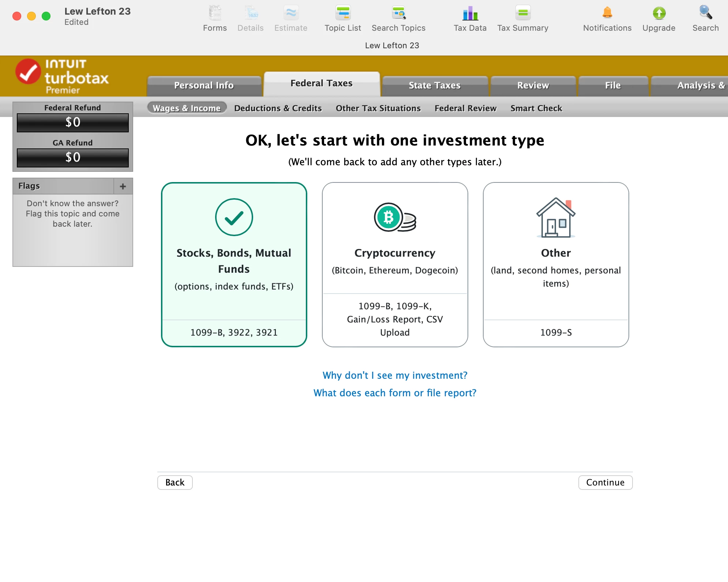Deselect the Stocks, Bonds, Mutual Funds card

(x=234, y=264)
